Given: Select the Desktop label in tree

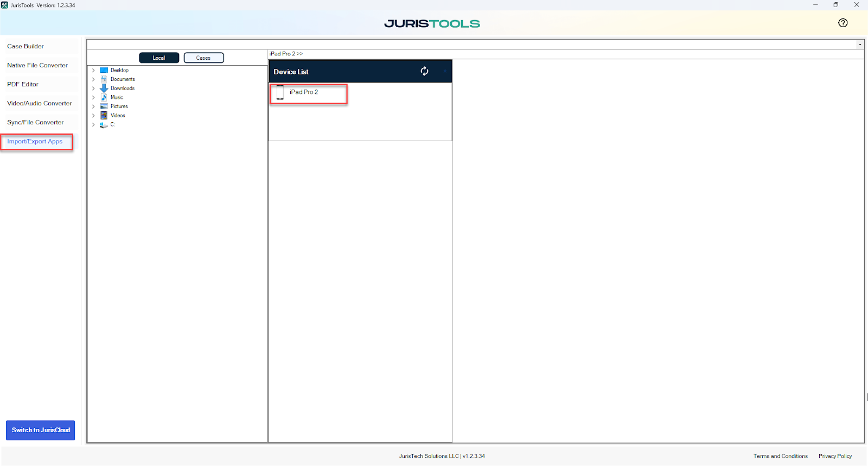Looking at the screenshot, I should (x=119, y=70).
